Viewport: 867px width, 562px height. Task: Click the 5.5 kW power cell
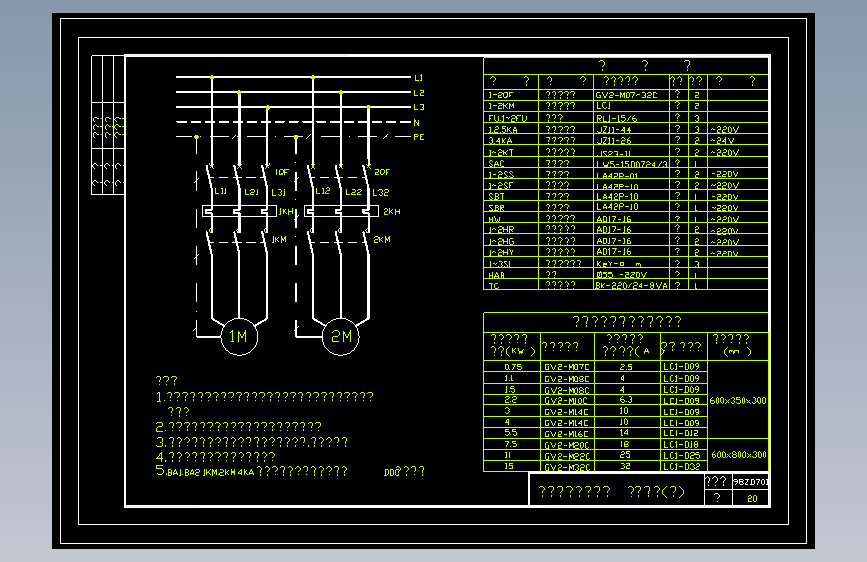coord(510,433)
